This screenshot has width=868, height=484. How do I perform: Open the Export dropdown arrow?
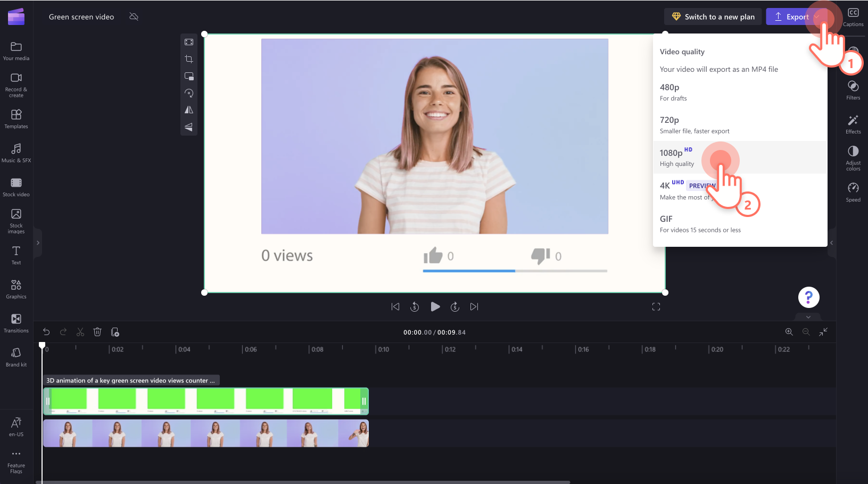[818, 16]
